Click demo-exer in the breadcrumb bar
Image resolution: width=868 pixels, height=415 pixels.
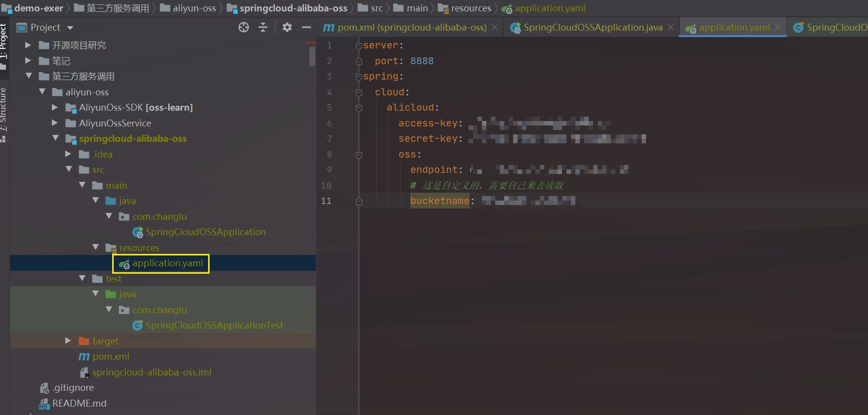coord(39,8)
